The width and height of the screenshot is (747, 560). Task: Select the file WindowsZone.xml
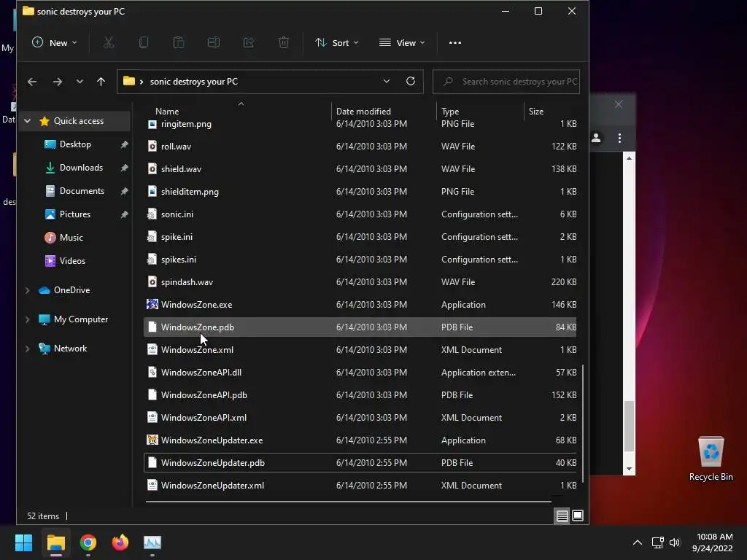(360, 349)
